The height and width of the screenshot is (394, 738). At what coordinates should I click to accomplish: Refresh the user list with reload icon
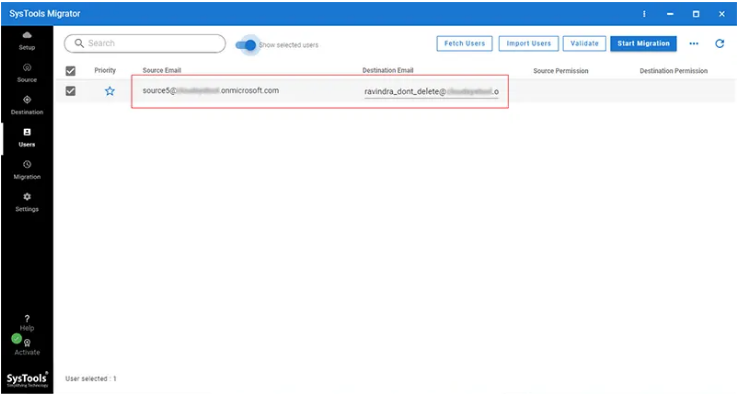click(x=720, y=43)
